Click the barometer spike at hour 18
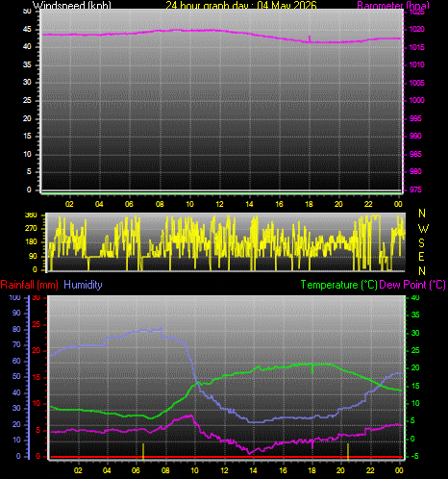This screenshot has width=448, height=479. click(310, 38)
